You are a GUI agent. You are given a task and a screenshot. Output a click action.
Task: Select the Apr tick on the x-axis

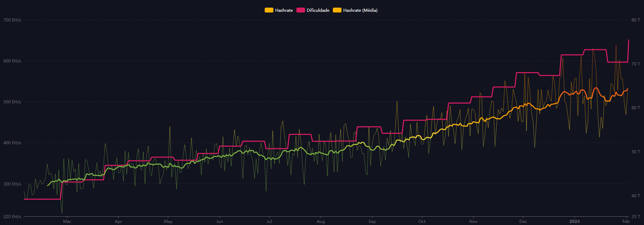(118, 222)
